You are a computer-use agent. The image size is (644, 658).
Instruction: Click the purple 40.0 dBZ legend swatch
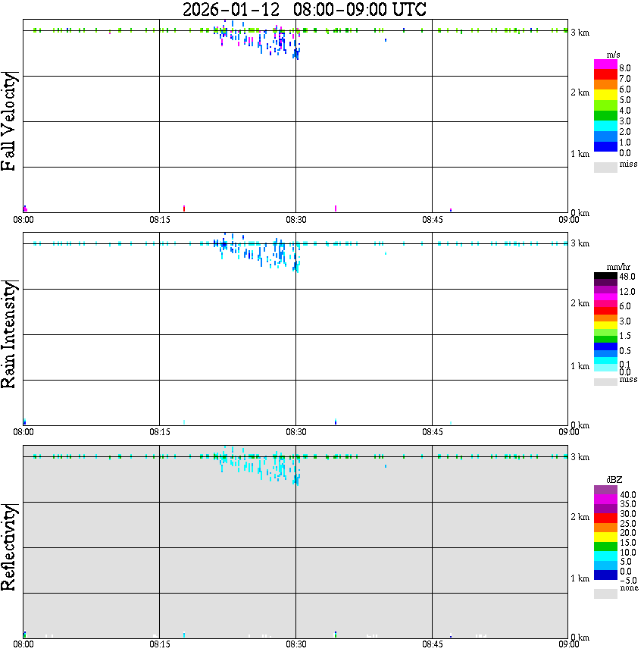click(605, 490)
